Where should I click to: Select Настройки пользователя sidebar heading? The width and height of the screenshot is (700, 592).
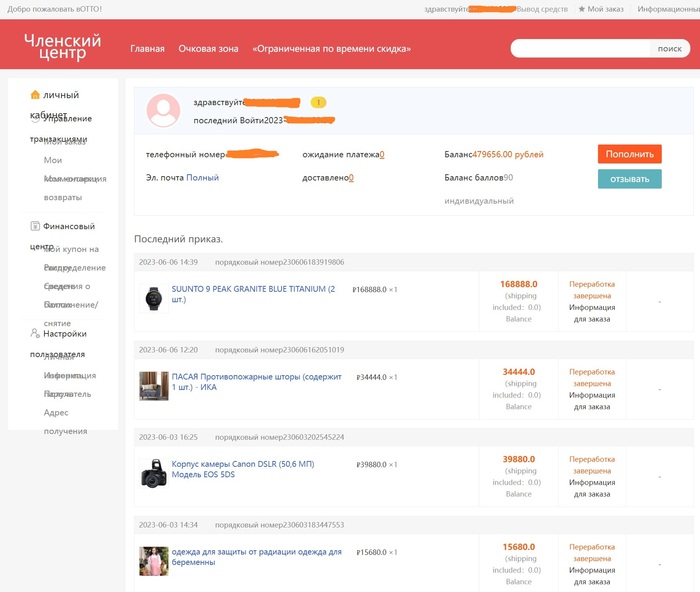(x=58, y=344)
